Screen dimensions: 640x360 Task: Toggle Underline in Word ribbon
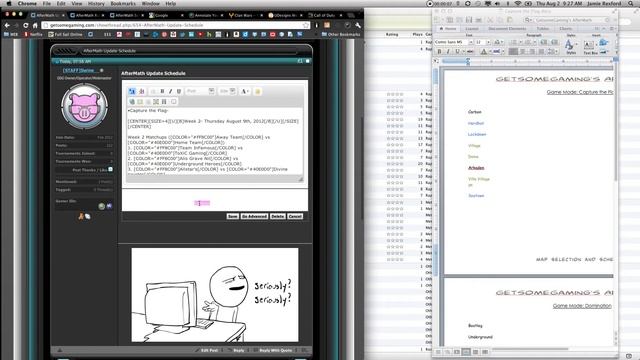[457, 52]
